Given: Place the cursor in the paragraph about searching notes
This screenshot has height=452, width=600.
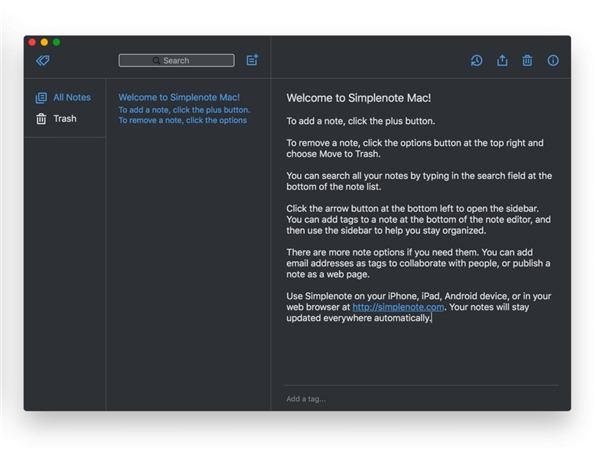Looking at the screenshot, I should 419,181.
